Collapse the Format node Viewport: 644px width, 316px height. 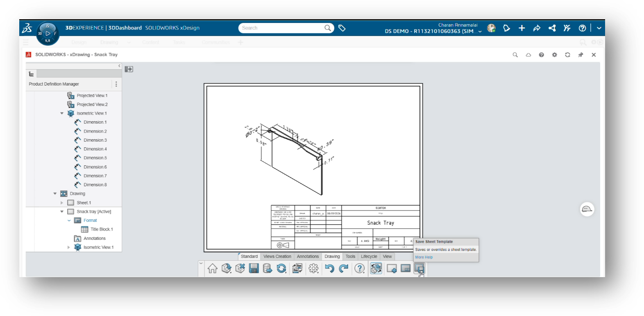tap(69, 221)
